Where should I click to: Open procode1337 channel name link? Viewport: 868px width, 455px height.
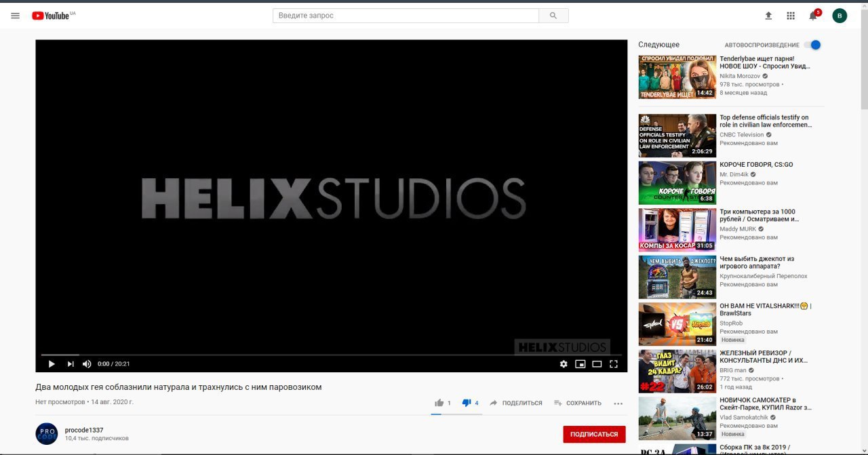[84, 430]
